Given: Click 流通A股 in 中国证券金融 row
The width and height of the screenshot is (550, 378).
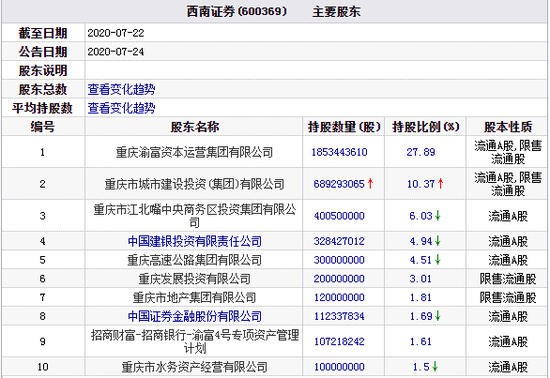Looking at the screenshot, I should pyautogui.click(x=508, y=316).
